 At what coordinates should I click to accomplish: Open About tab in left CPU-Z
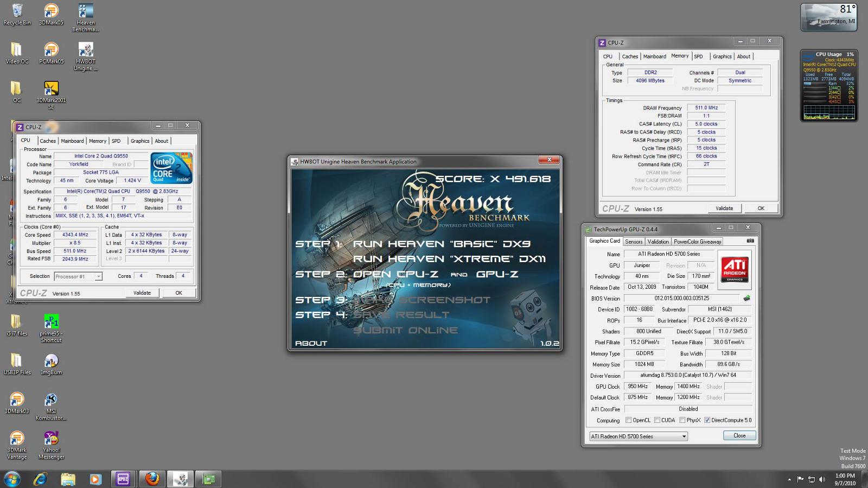coord(162,141)
